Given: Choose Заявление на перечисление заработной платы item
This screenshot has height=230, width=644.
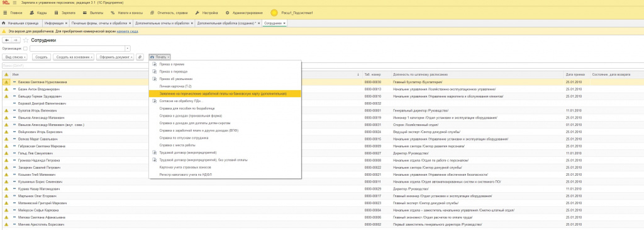Looking at the screenshot, I should pos(225,94).
